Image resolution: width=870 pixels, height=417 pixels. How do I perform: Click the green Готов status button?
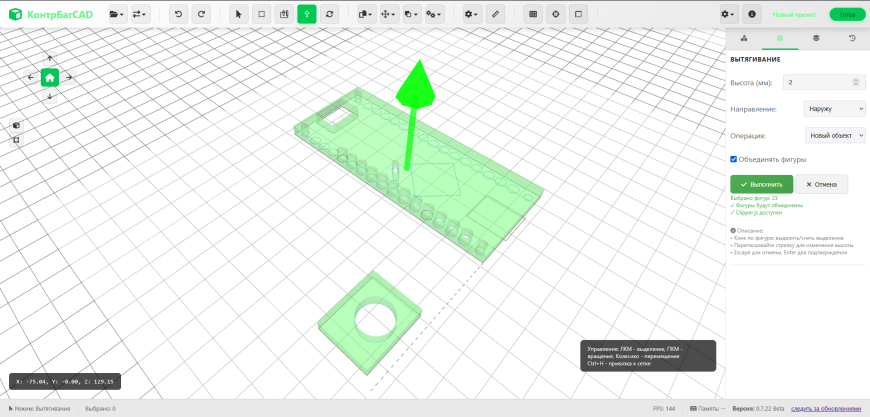[847, 15]
